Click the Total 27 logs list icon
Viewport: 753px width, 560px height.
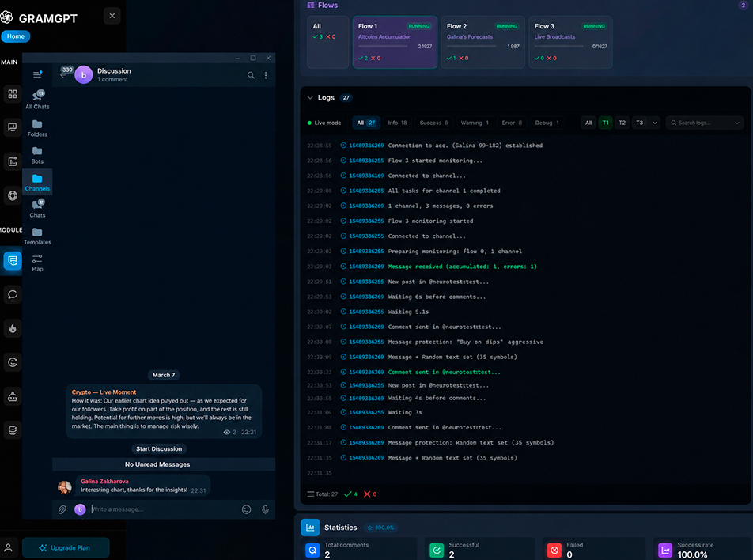click(311, 494)
